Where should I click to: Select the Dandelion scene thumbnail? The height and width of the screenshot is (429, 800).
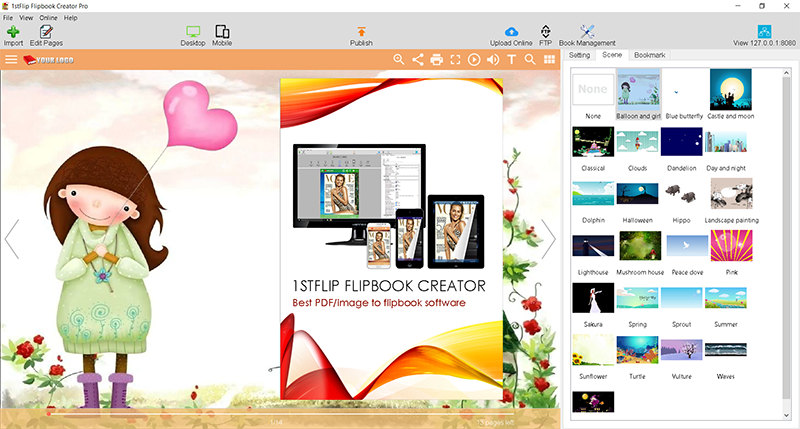coord(682,141)
